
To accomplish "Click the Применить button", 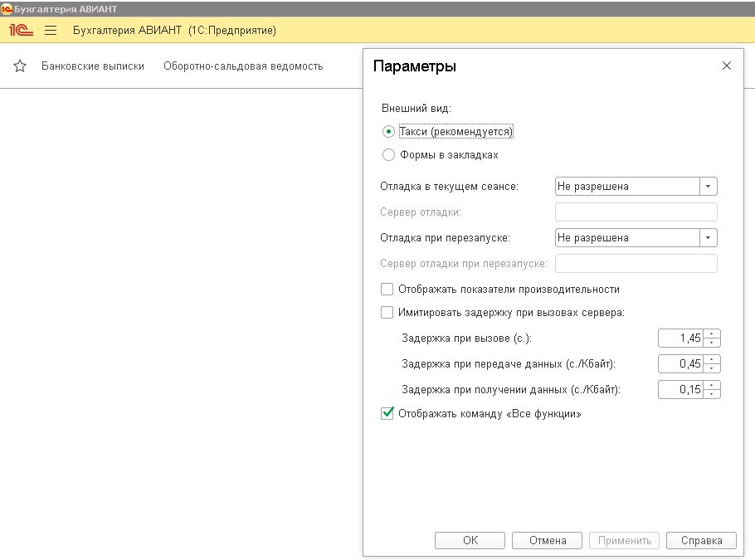I will pyautogui.click(x=624, y=540).
